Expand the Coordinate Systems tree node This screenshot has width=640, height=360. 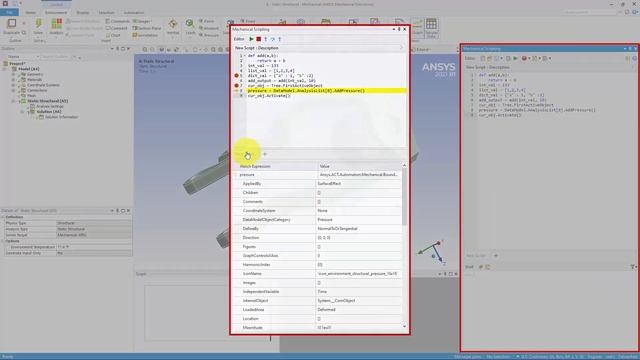[13, 85]
